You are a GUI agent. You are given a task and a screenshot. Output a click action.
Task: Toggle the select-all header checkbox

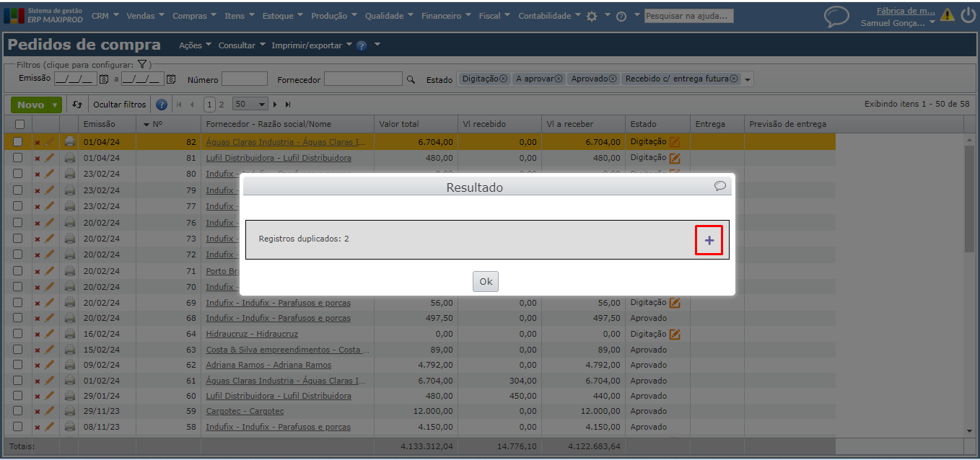click(x=19, y=124)
